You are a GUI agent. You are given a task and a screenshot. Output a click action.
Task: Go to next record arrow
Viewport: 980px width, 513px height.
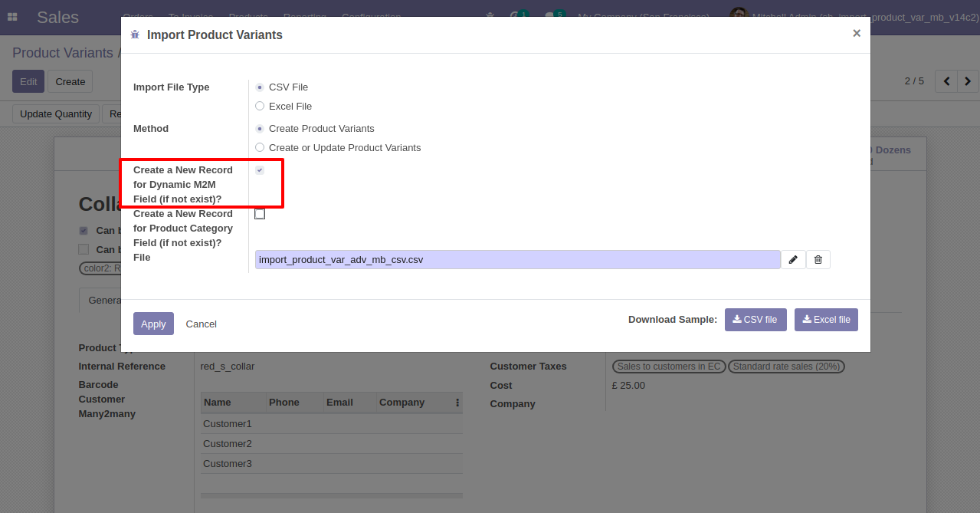(x=968, y=81)
